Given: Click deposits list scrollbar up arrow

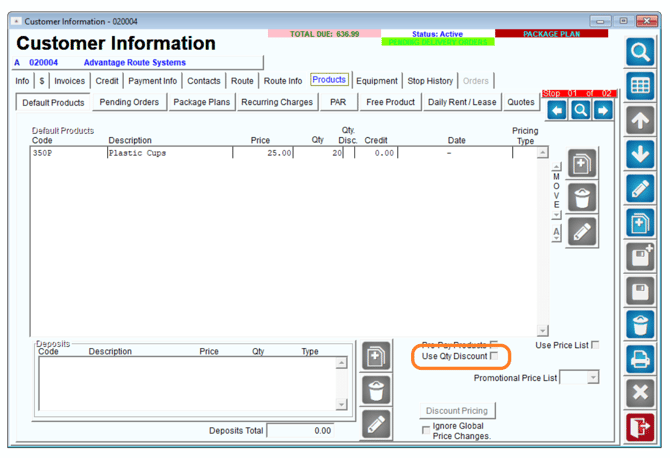Looking at the screenshot, I should 341,363.
